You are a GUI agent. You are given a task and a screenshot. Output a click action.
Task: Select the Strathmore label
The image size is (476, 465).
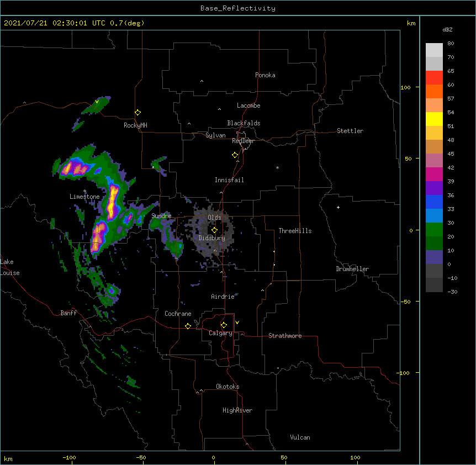point(285,336)
